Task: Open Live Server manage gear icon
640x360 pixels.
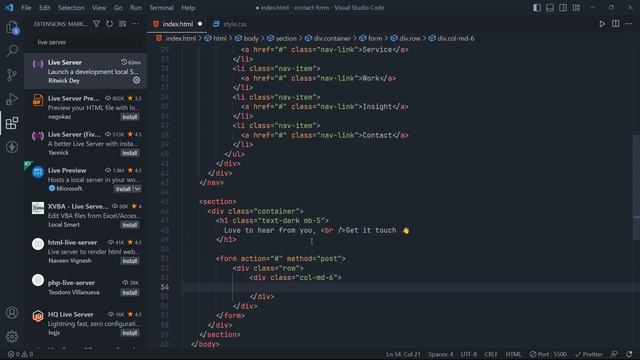Action: pyautogui.click(x=136, y=80)
